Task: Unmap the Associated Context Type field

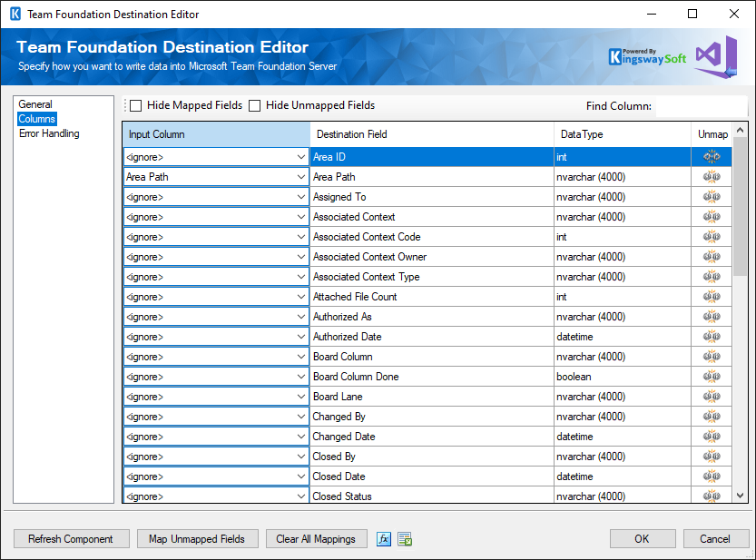Action: (712, 277)
